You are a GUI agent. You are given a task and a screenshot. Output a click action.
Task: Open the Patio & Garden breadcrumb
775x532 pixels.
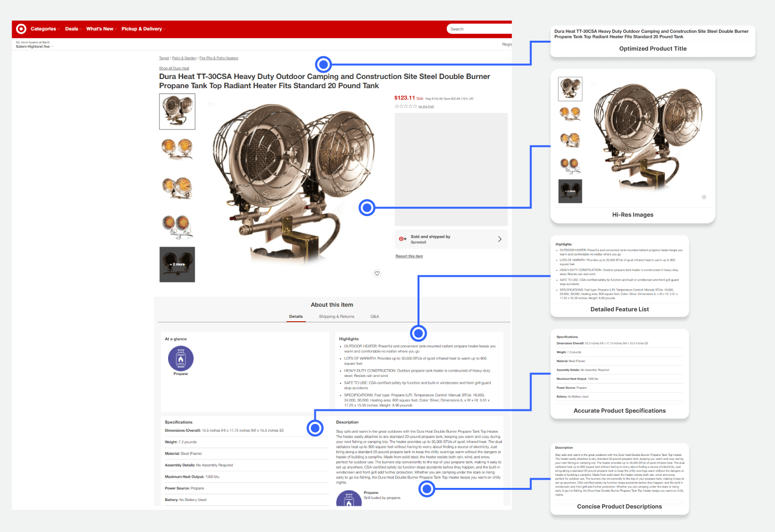click(x=184, y=58)
